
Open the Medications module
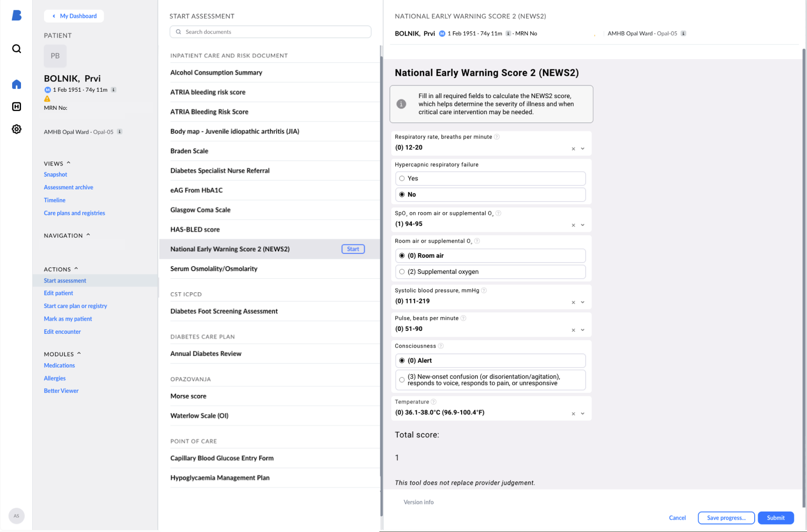pos(59,365)
